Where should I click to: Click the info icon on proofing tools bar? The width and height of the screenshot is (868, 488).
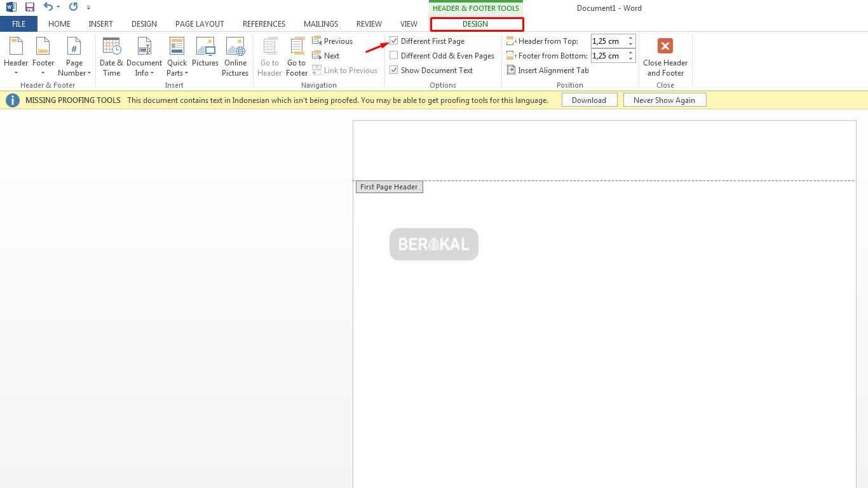coord(12,100)
